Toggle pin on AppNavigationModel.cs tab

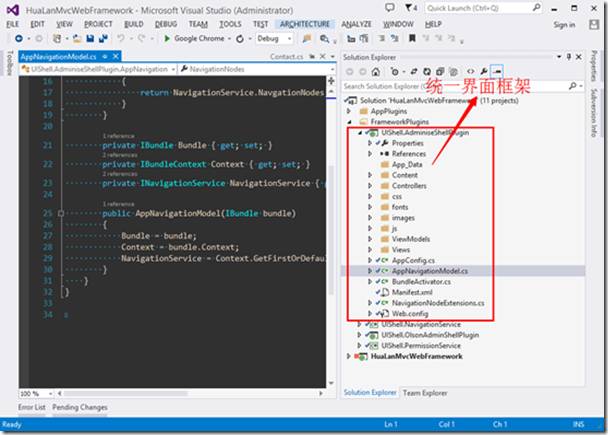[x=105, y=57]
